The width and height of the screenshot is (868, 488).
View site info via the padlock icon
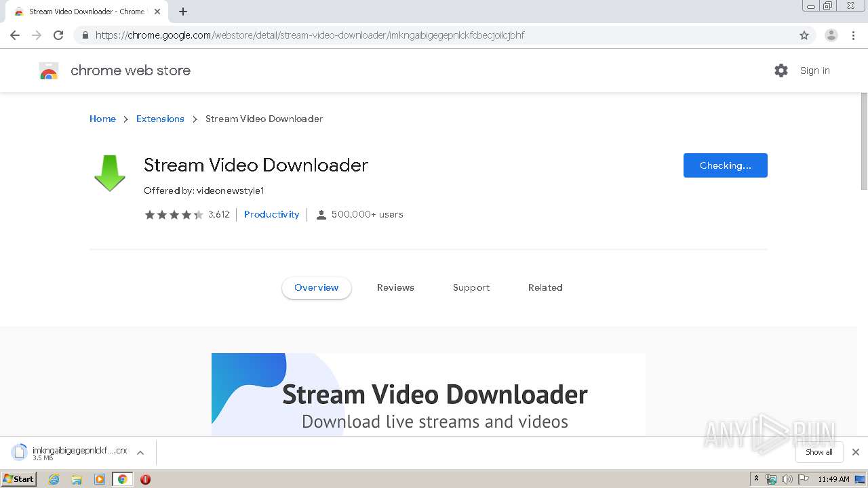tap(85, 35)
